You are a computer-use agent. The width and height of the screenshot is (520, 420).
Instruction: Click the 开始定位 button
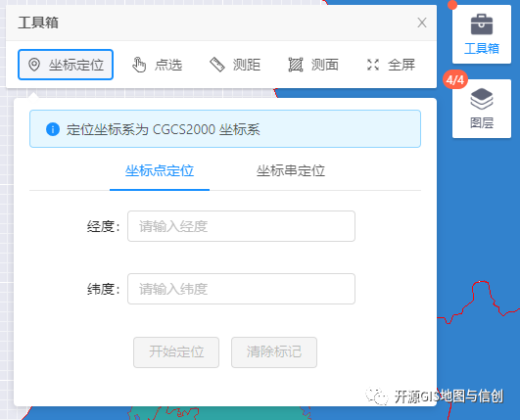coord(176,352)
